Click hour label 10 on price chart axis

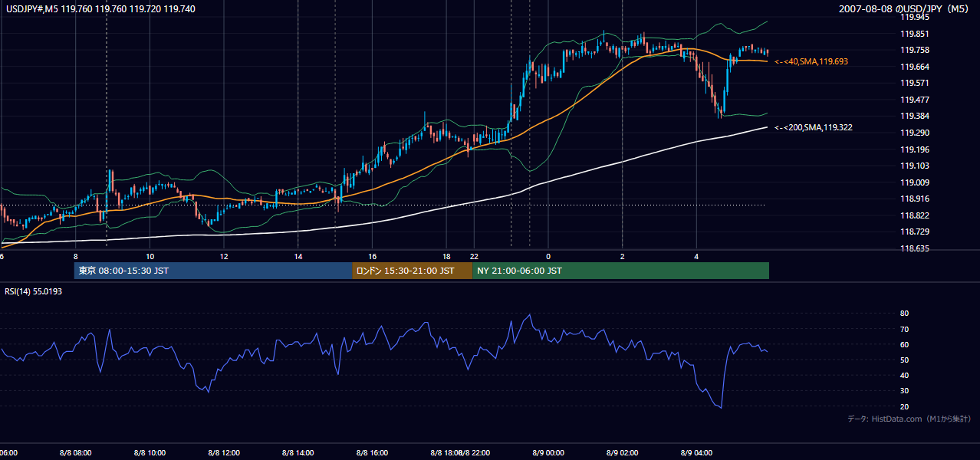pos(150,256)
